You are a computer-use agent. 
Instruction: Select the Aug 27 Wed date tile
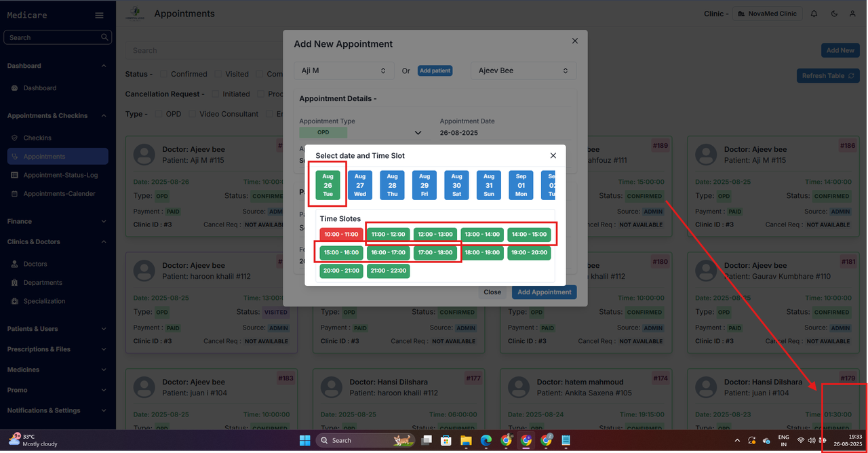pos(360,185)
